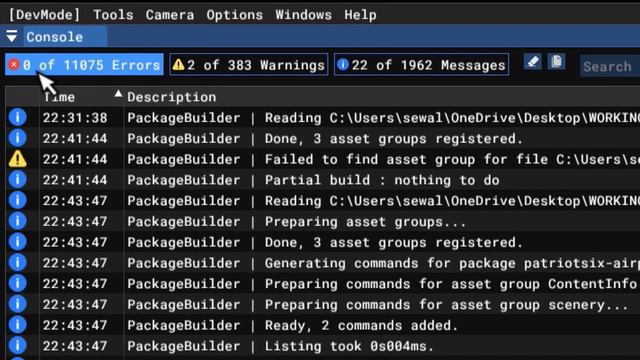Click info icon of 'Generating commands' row
Screen dimensions: 640x360
18,263
